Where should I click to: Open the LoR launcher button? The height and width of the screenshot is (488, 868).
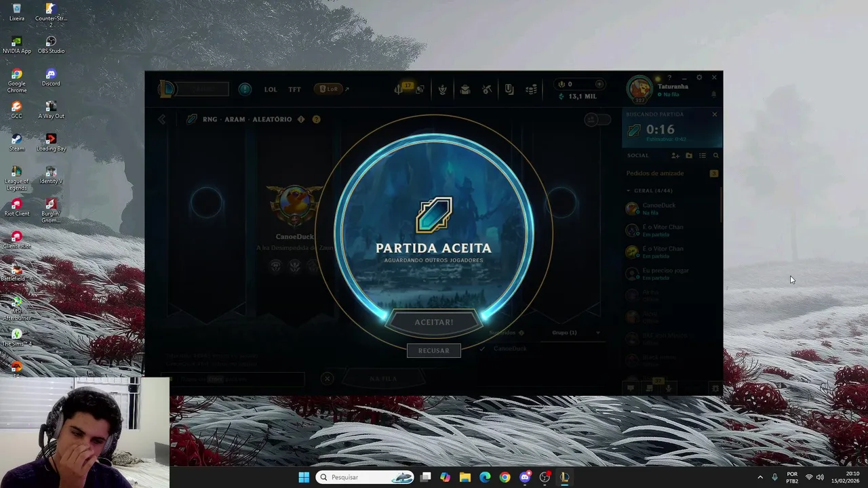coord(329,89)
